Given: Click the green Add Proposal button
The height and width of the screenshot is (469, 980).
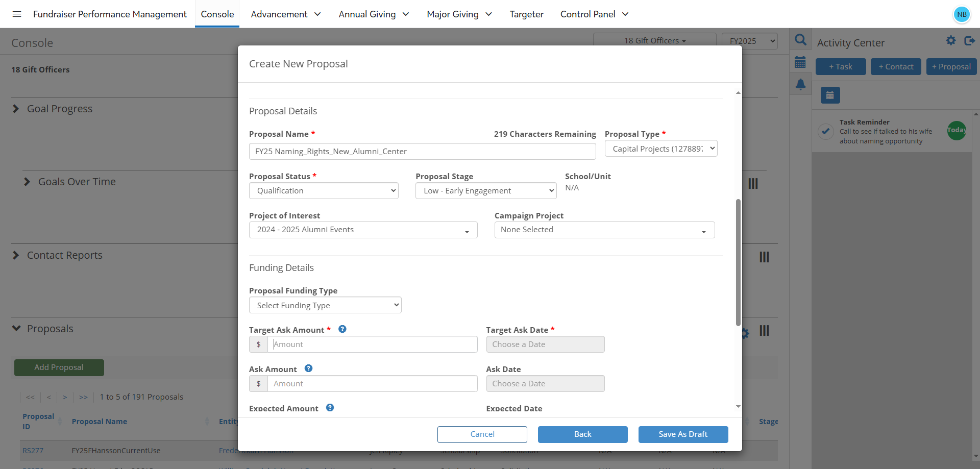Looking at the screenshot, I should [59, 367].
